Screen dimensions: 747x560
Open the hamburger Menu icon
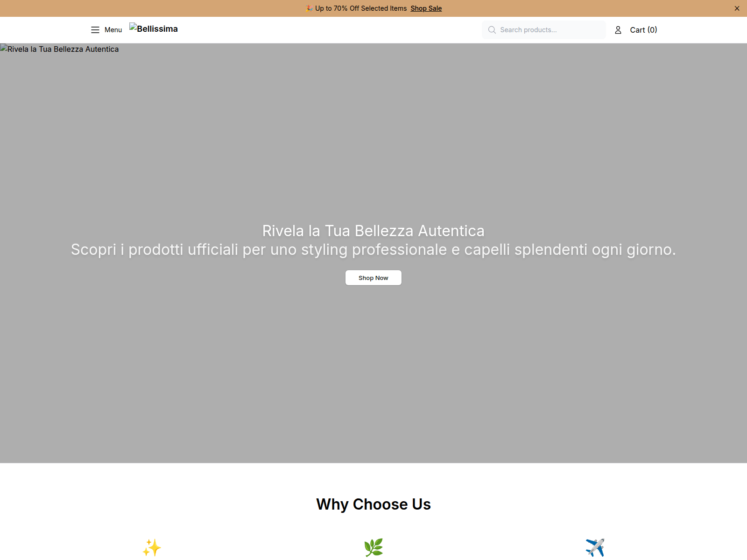(95, 30)
